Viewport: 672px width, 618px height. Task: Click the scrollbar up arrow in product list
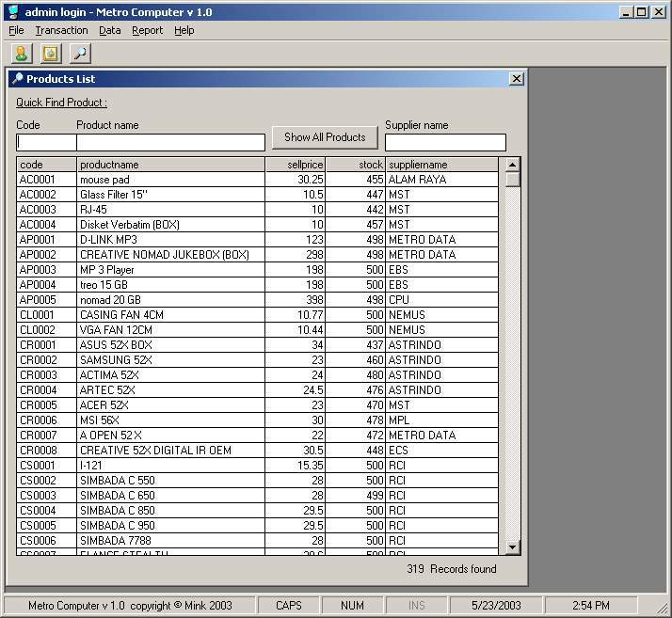pyautogui.click(x=512, y=165)
